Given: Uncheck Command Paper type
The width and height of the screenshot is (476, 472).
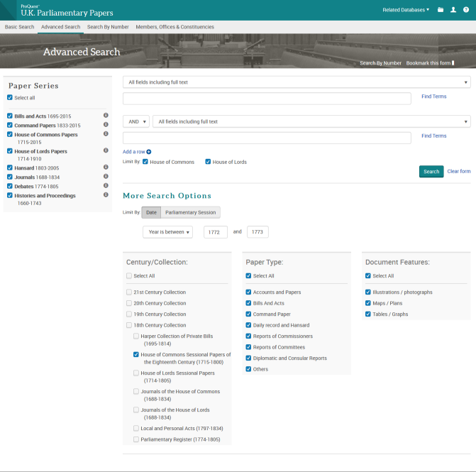Looking at the screenshot, I should pos(248,314).
